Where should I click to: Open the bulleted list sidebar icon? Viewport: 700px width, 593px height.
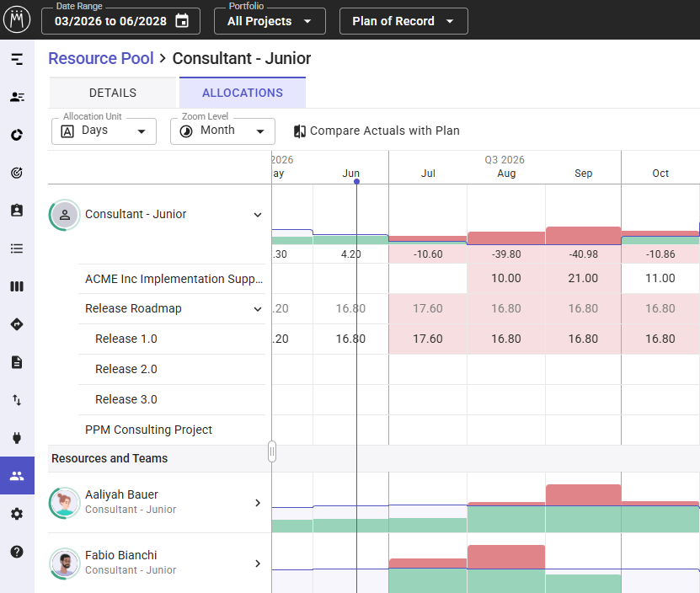point(17,248)
